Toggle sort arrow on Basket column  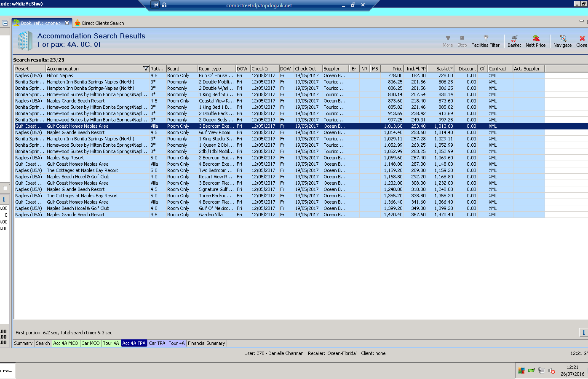(452, 68)
